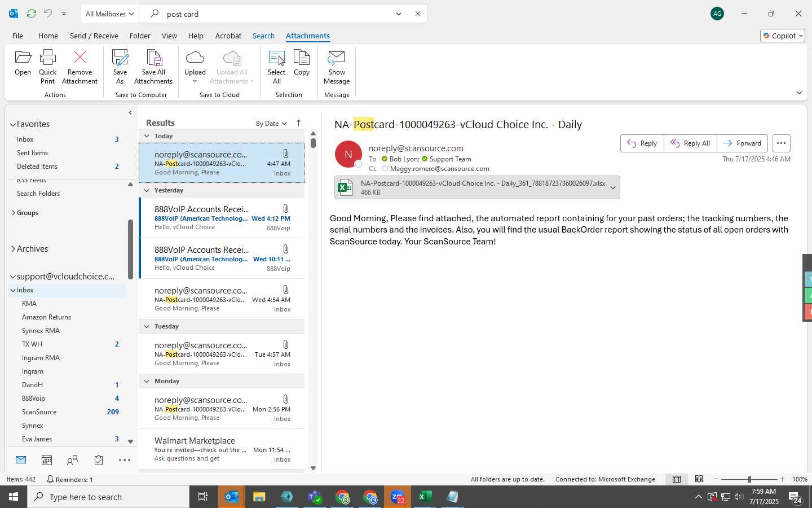Collapse the Yesterday group in results

(x=147, y=190)
